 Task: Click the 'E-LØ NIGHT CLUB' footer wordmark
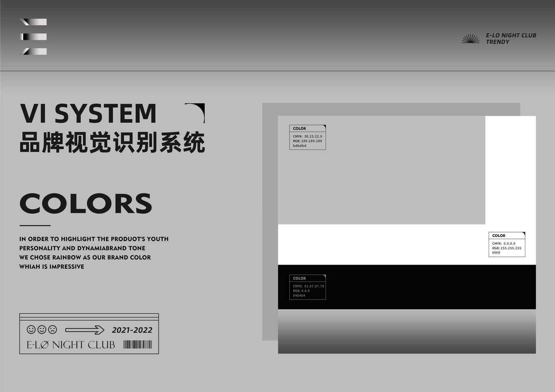point(71,345)
